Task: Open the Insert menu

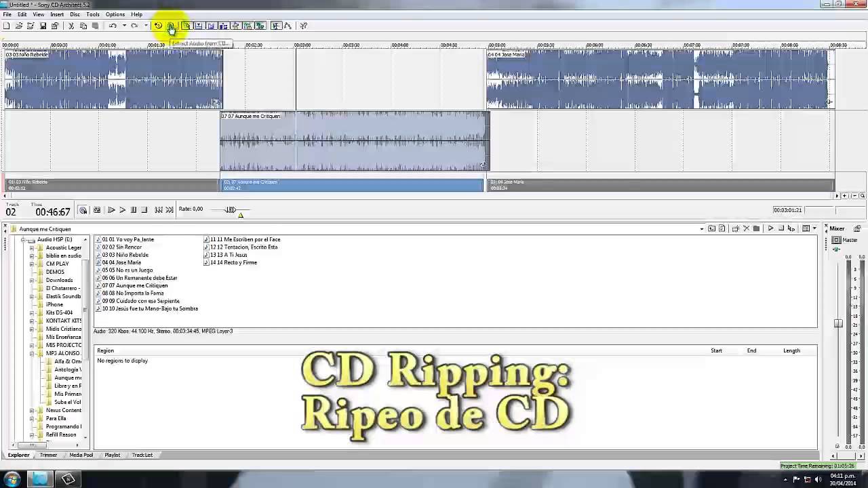Action: (x=57, y=14)
